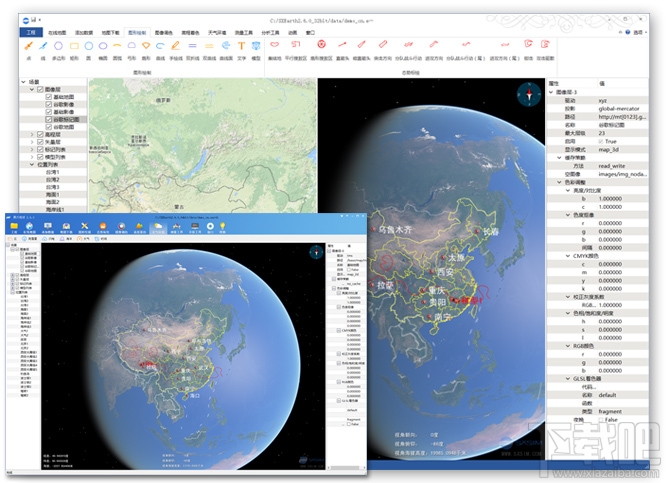Click the compass in the globe view
This screenshot has height=483, width=668.
(527, 94)
